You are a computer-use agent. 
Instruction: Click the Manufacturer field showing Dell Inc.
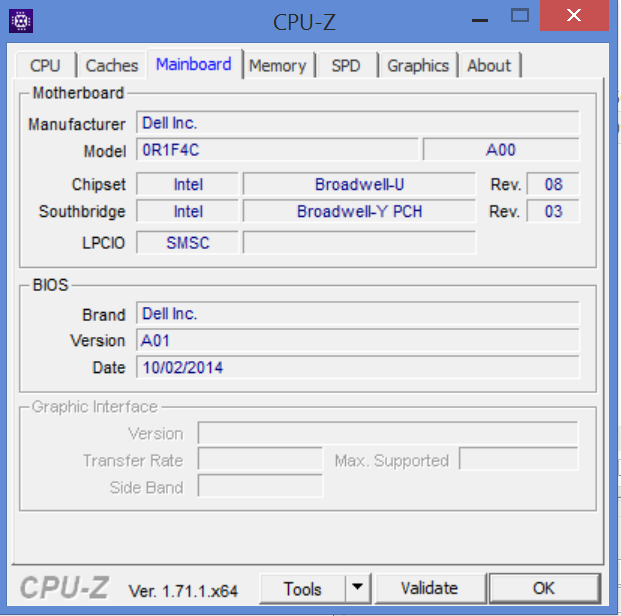[358, 123]
